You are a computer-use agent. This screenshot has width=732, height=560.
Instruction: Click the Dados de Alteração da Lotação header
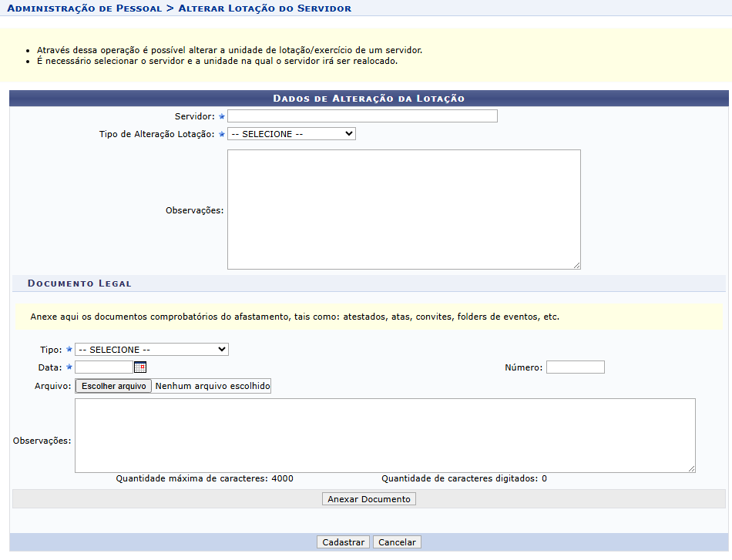click(368, 99)
